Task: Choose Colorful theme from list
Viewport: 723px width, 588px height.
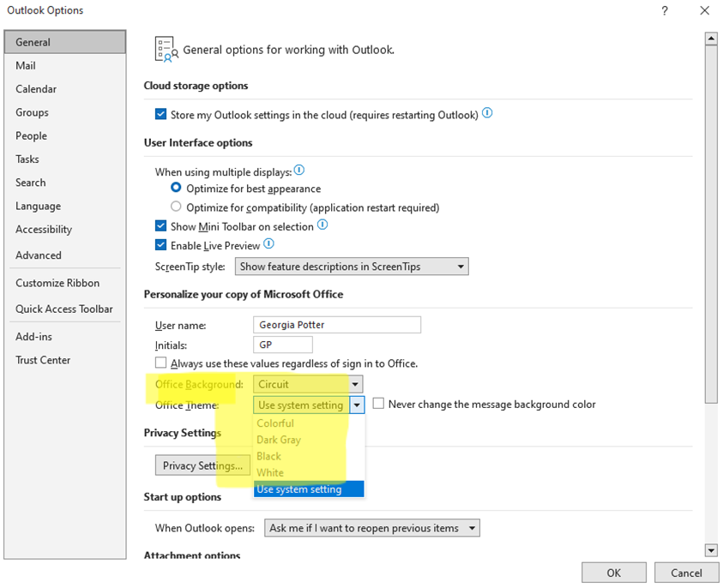Action: click(x=309, y=423)
